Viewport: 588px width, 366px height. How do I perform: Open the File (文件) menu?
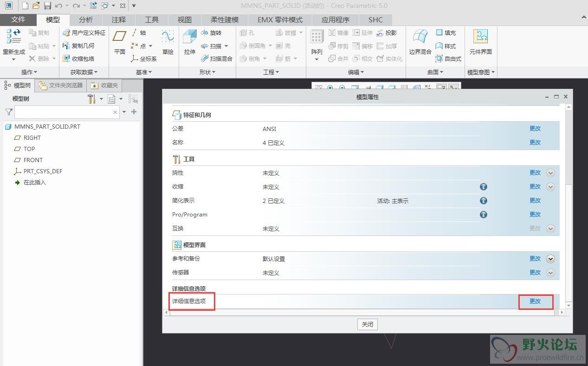tap(18, 20)
